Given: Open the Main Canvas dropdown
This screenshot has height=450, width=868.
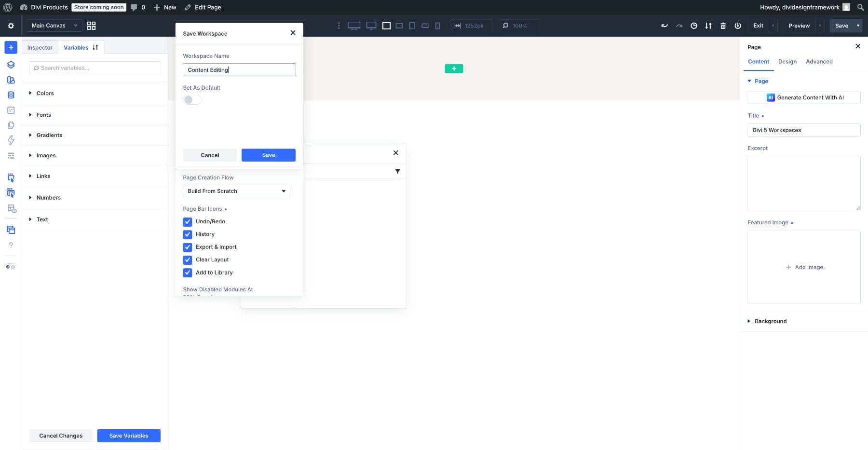Looking at the screenshot, I should click(x=54, y=26).
